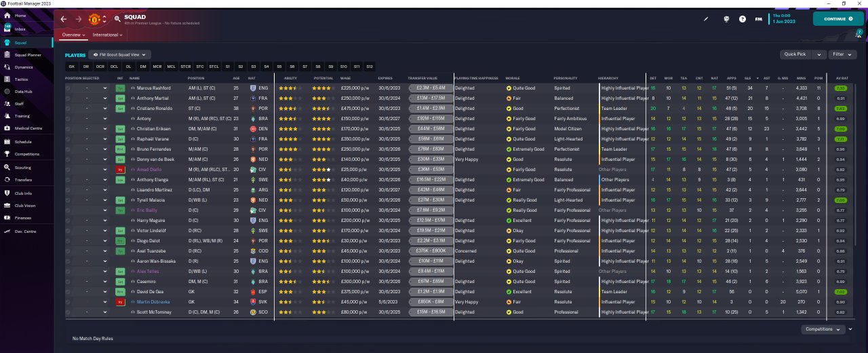The image size is (868, 353).
Task: Sort the table by Morale column
Action: (513, 78)
